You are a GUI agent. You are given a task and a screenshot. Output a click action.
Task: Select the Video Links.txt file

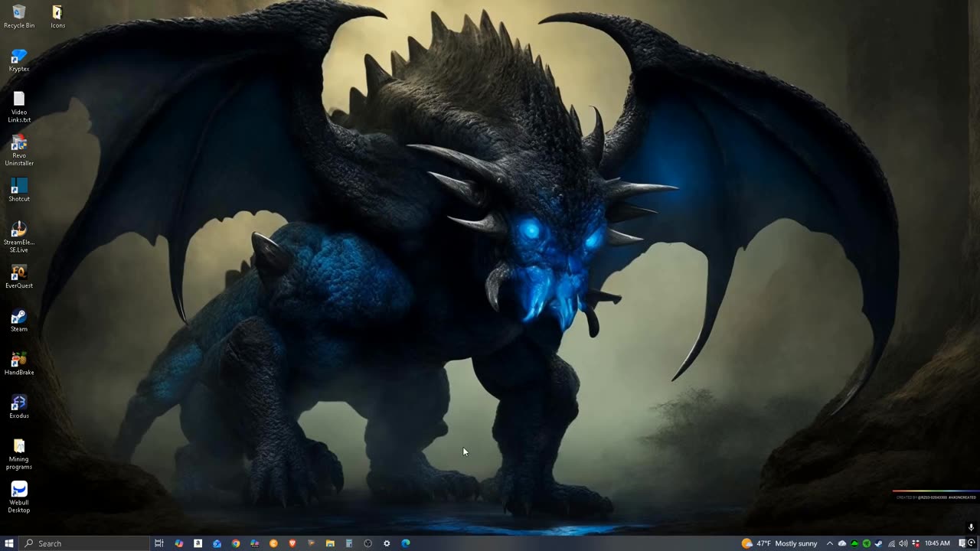19,107
